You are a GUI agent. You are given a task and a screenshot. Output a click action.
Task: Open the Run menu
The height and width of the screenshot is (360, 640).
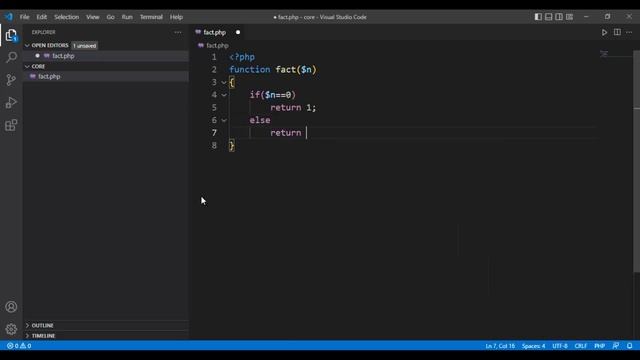(x=127, y=17)
